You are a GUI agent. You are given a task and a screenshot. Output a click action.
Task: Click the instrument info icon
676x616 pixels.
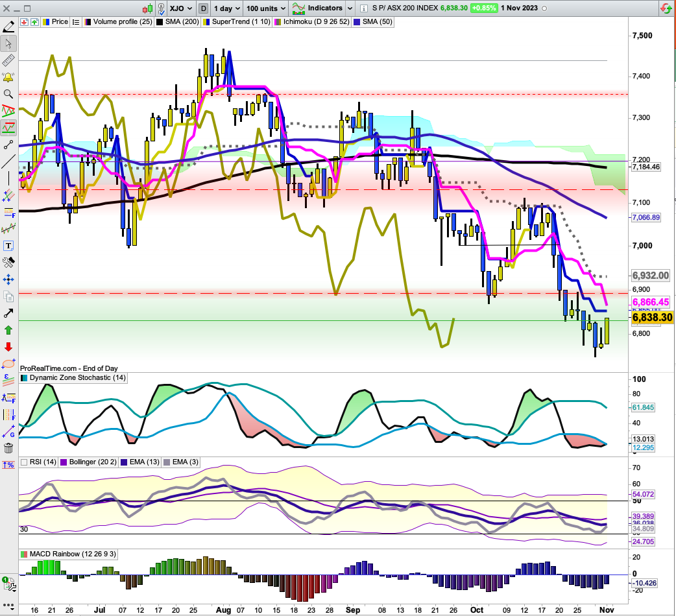coord(363,8)
